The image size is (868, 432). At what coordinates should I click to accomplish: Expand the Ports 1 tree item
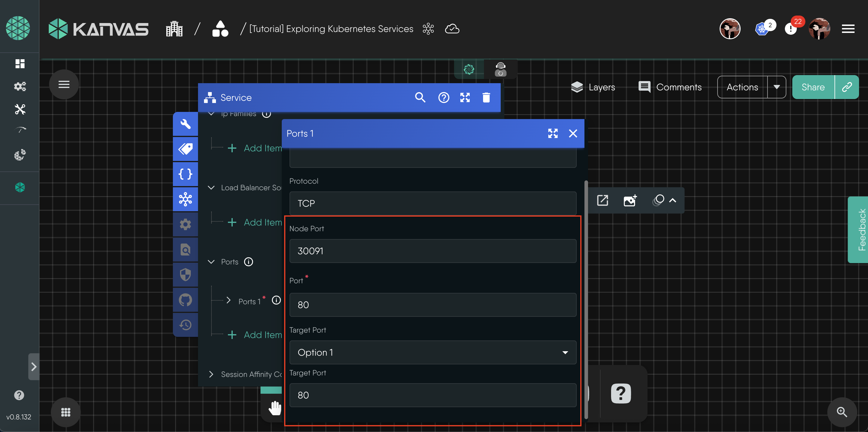click(x=229, y=301)
